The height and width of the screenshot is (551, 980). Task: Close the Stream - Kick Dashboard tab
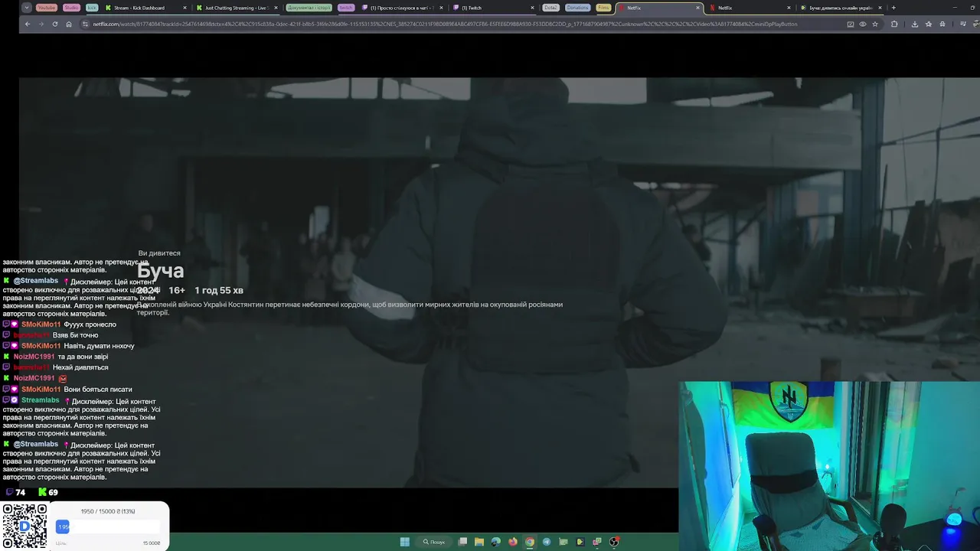pos(185,8)
